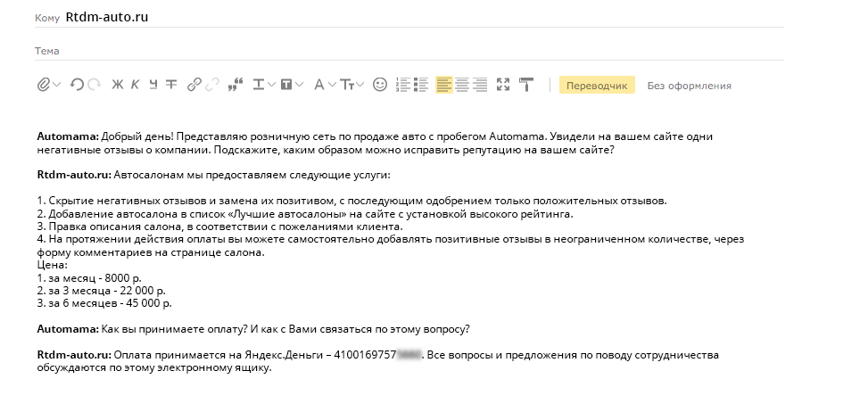This screenshot has width=868, height=404.
Task: Click the paperclip attach file icon
Action: (x=43, y=85)
